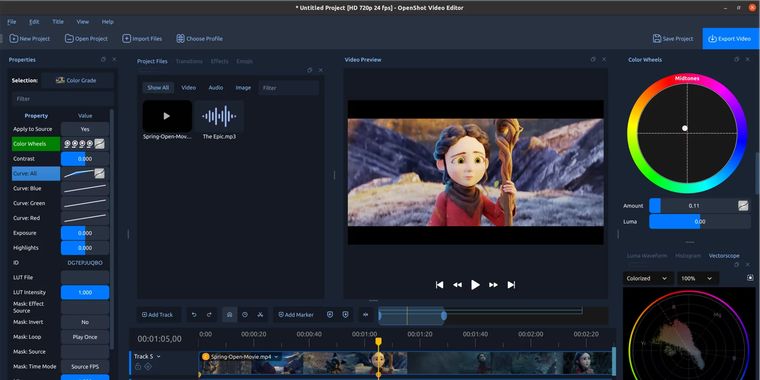This screenshot has width=760, height=380.
Task: Open the View menu
Action: (83, 22)
